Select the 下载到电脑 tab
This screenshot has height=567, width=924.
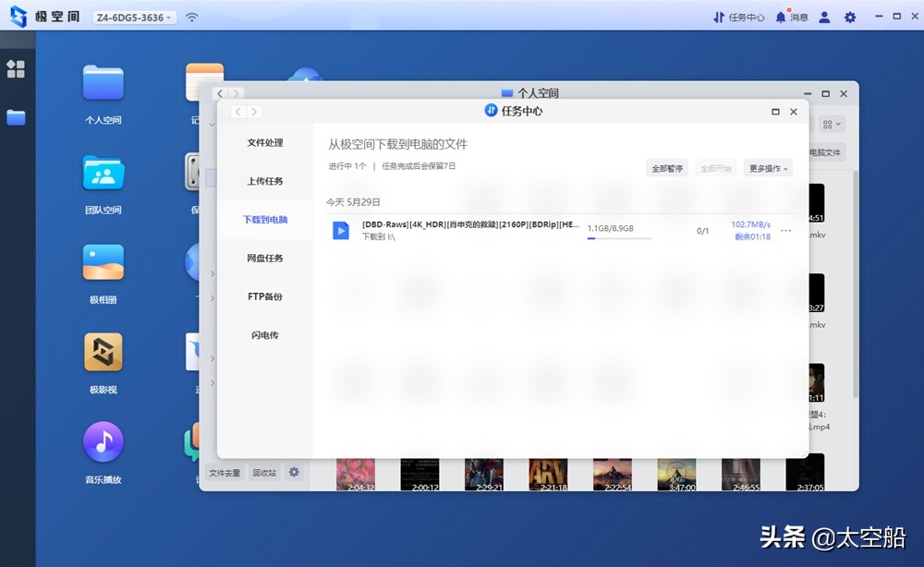[x=264, y=220]
